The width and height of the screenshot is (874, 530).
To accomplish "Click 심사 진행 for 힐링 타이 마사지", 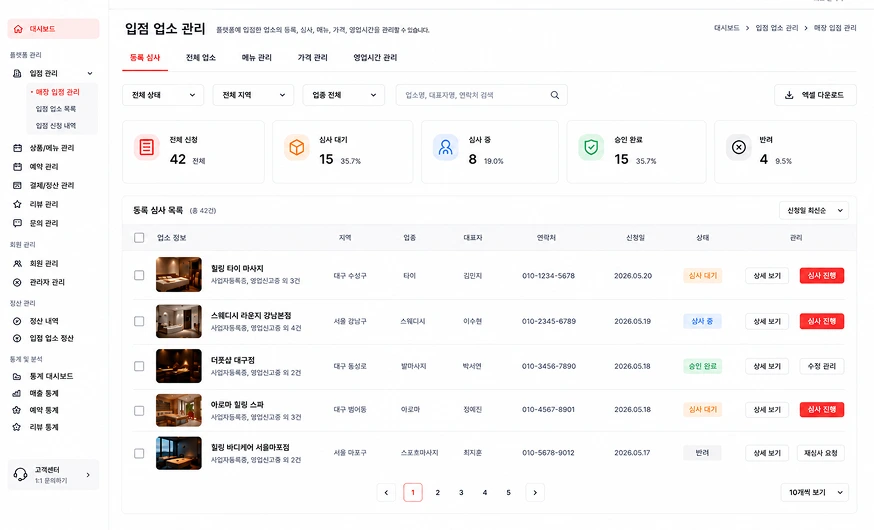I will click(x=822, y=276).
